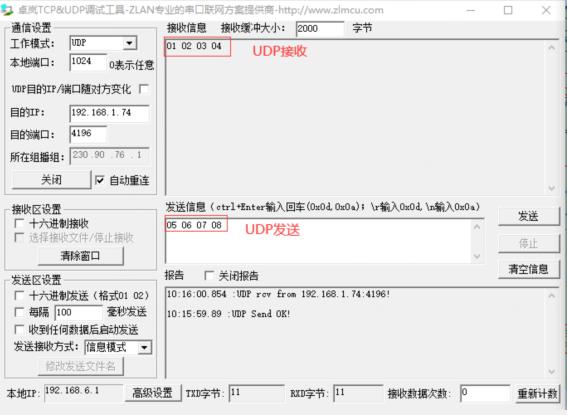
Task: Click the 清除窗口 button
Action: (x=81, y=256)
